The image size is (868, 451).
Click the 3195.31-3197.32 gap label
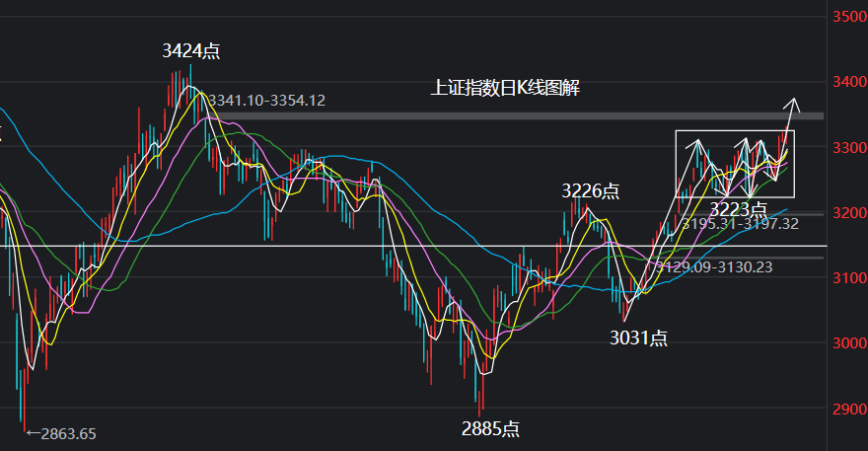740,224
